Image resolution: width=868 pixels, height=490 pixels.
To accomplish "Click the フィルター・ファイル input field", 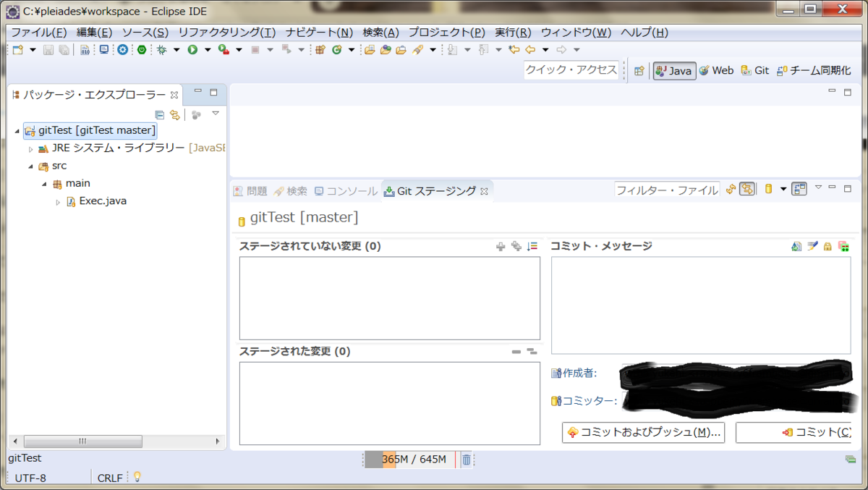I will [x=667, y=190].
